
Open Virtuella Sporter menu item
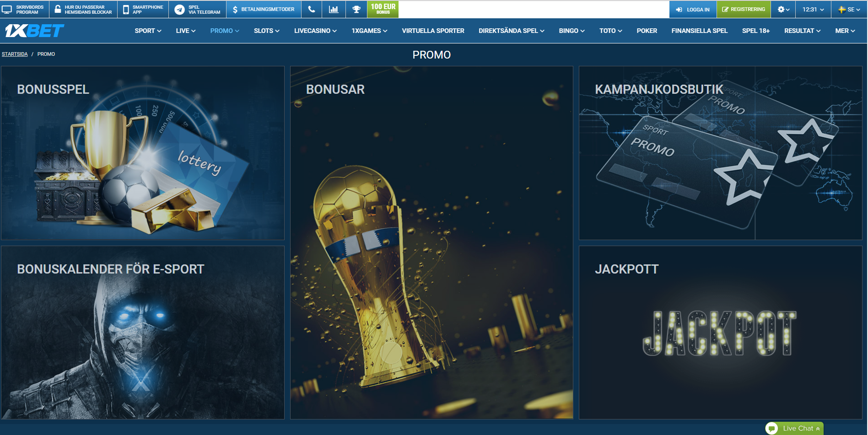433,31
